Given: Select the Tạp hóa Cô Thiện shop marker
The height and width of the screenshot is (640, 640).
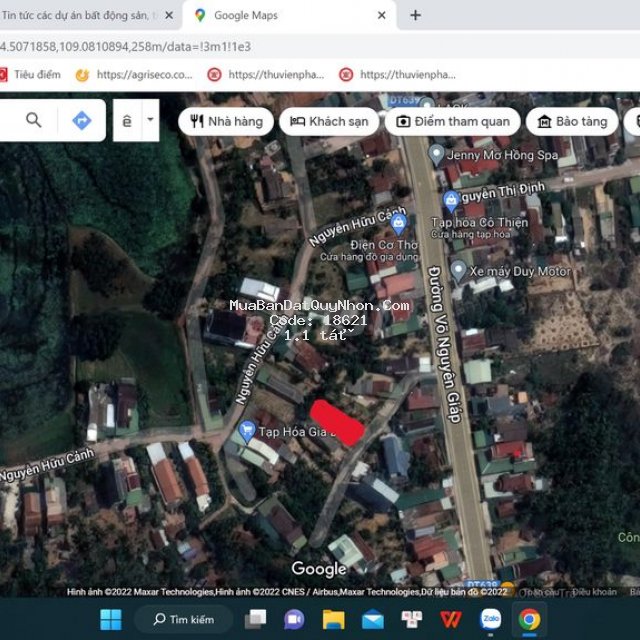Looking at the screenshot, I should pos(451,200).
